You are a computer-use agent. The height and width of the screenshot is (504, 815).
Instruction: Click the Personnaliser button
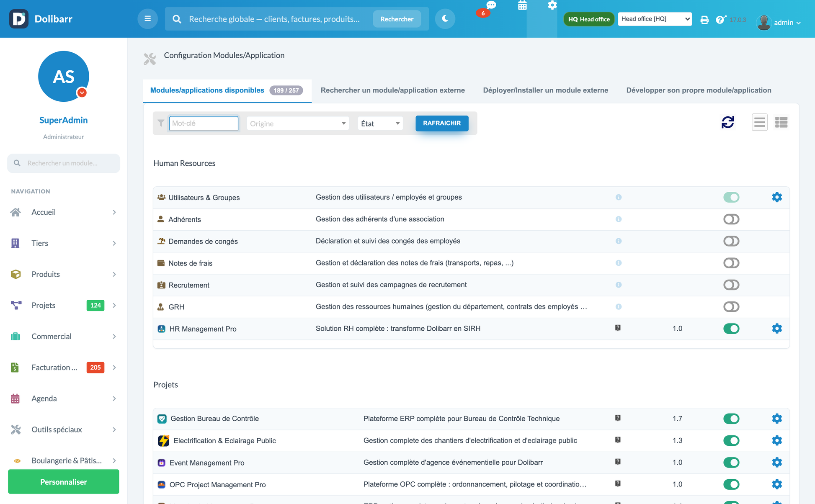coord(64,482)
